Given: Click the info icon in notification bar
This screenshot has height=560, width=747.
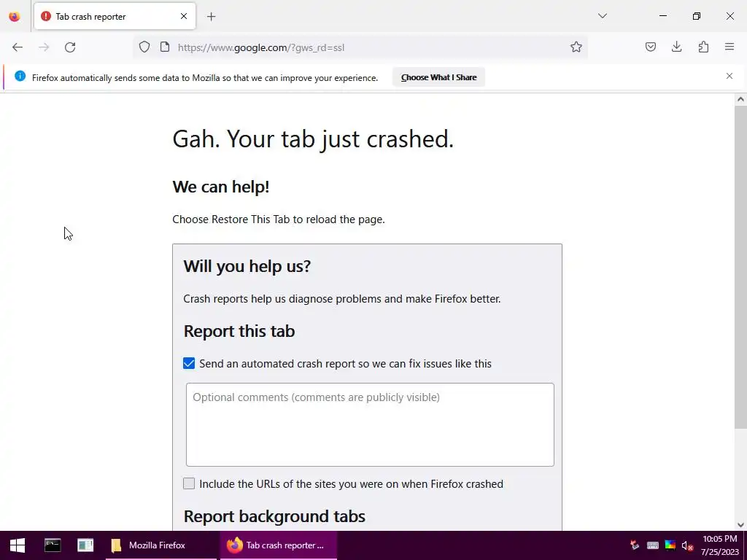Looking at the screenshot, I should coord(20,76).
